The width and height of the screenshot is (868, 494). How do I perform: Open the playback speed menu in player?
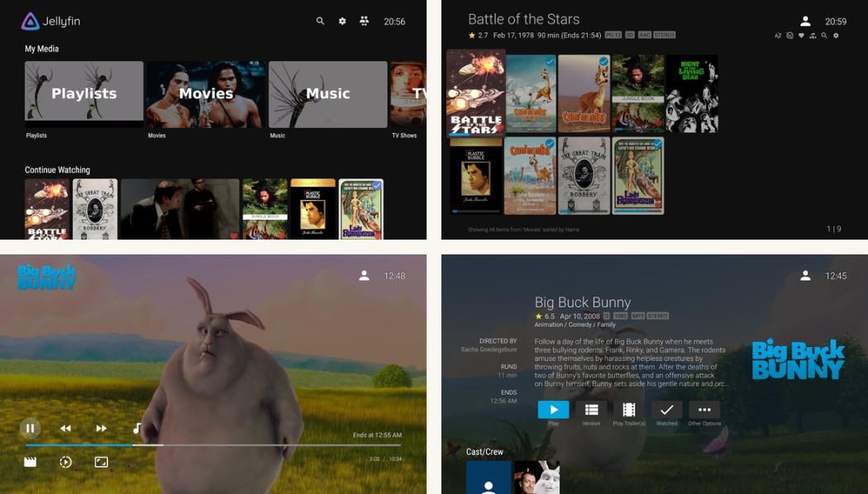pos(65,462)
